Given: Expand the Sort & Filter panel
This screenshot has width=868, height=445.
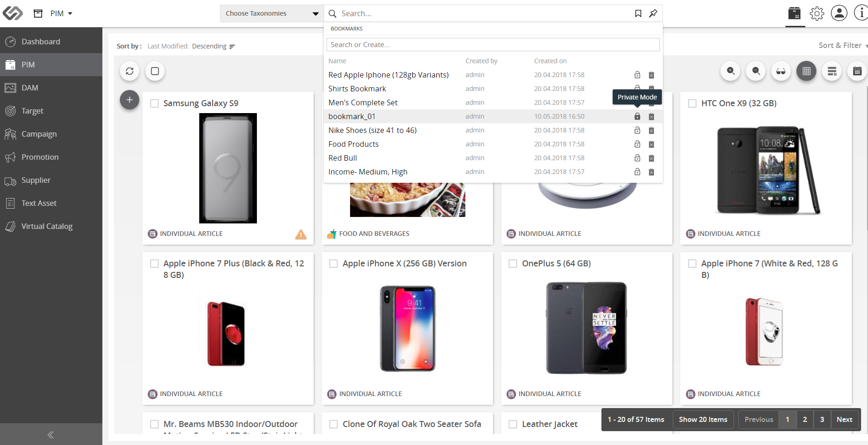Looking at the screenshot, I should coord(843,45).
